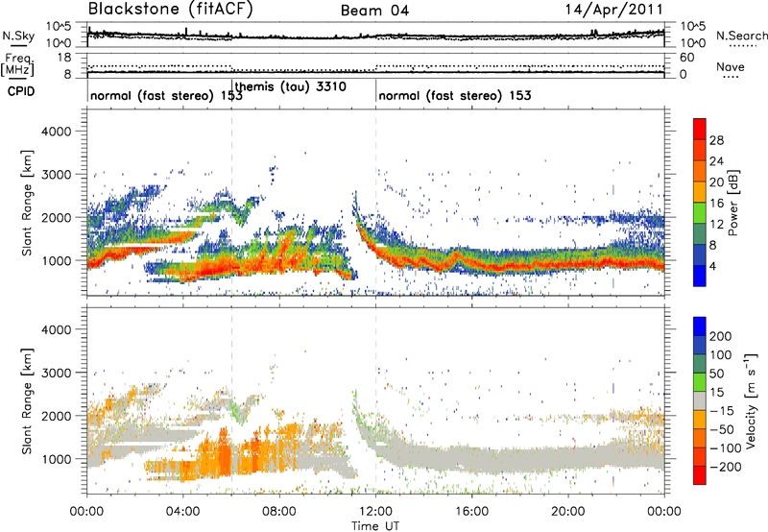Click the '200' tick on the velocity colorbar

[721, 336]
